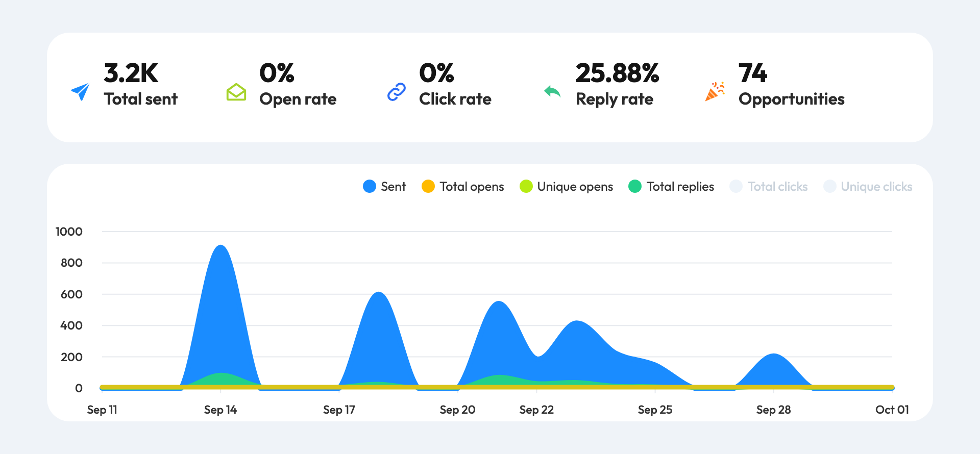Click the 1000 y-axis label
The height and width of the screenshot is (454, 980).
click(x=69, y=232)
